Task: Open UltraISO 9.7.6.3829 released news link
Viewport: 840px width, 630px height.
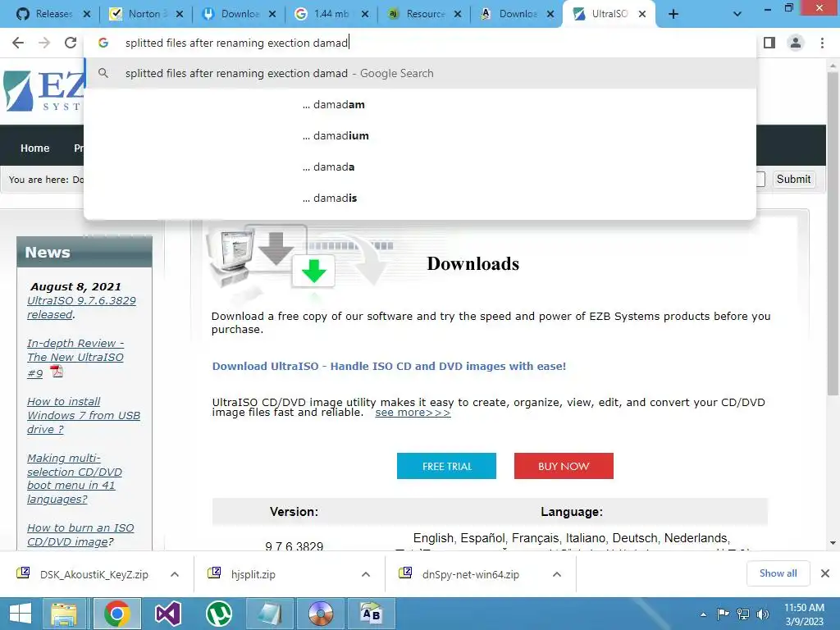Action: point(81,308)
